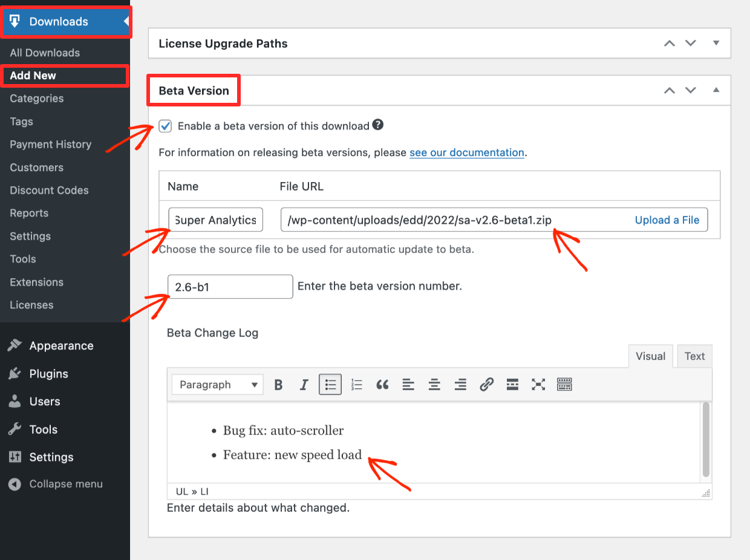Open distraction-free fullscreen mode
This screenshot has width=750, height=560.
(x=538, y=385)
